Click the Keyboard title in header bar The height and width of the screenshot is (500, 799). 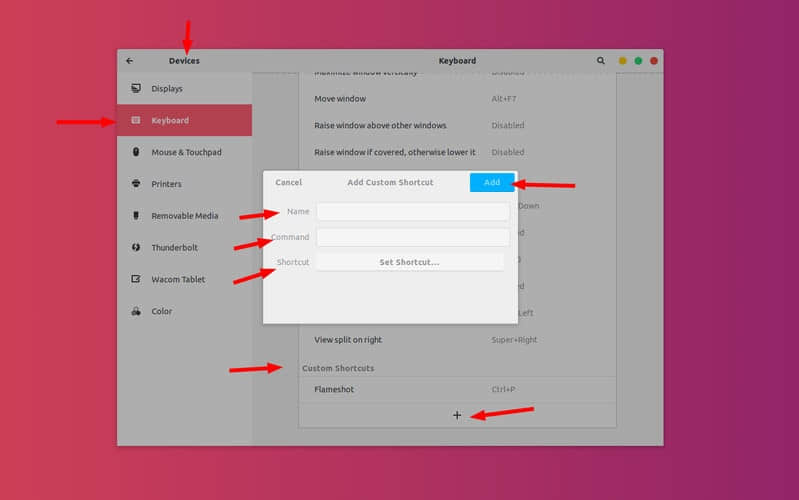(457, 61)
